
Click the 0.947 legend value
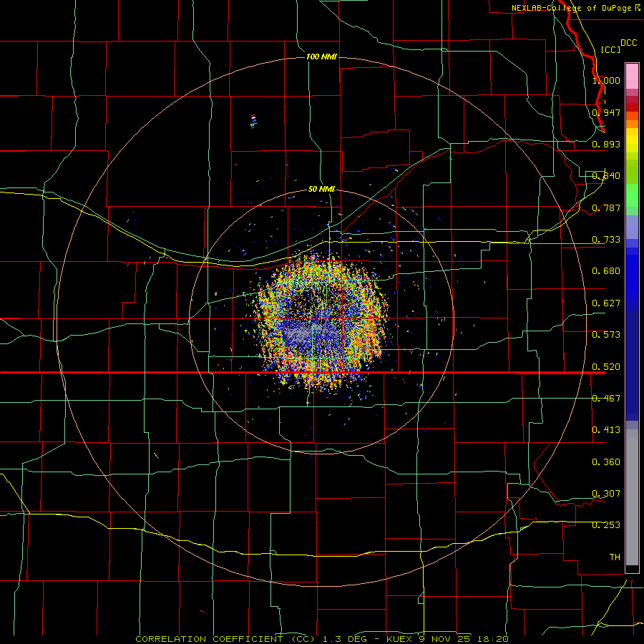(x=606, y=112)
